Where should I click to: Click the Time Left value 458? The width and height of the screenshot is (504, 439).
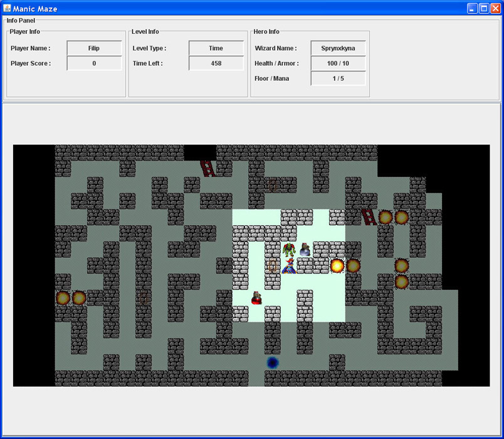point(216,63)
